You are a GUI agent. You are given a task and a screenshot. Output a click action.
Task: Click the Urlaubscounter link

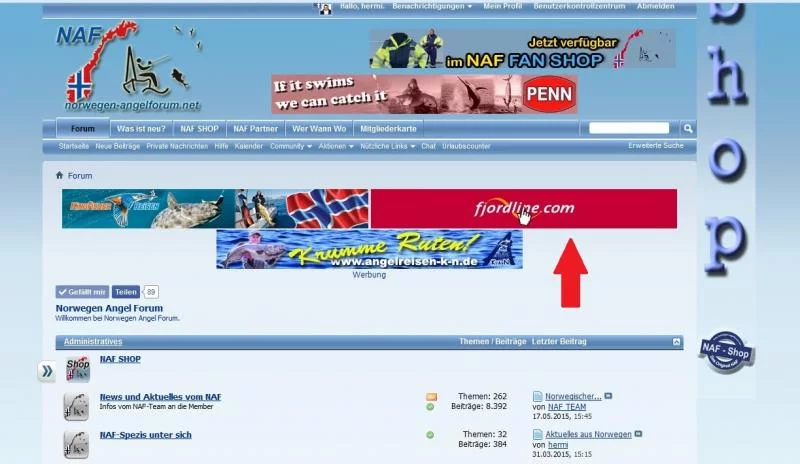click(466, 146)
